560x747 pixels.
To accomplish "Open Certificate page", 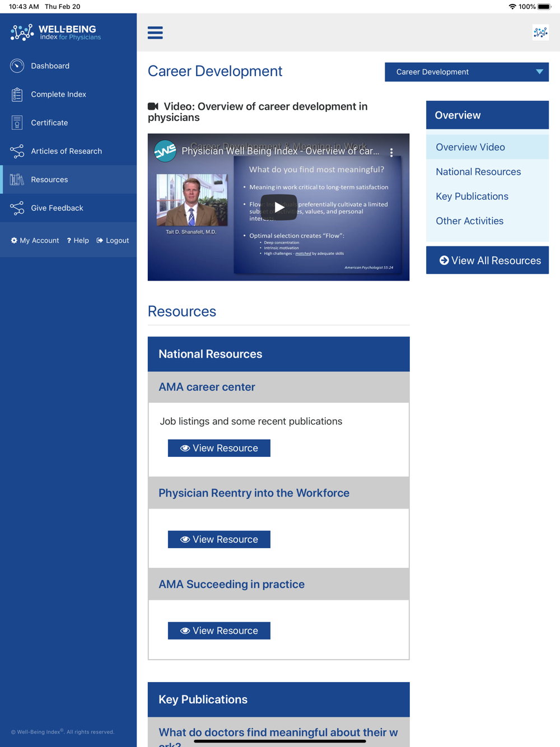I will coord(68,123).
